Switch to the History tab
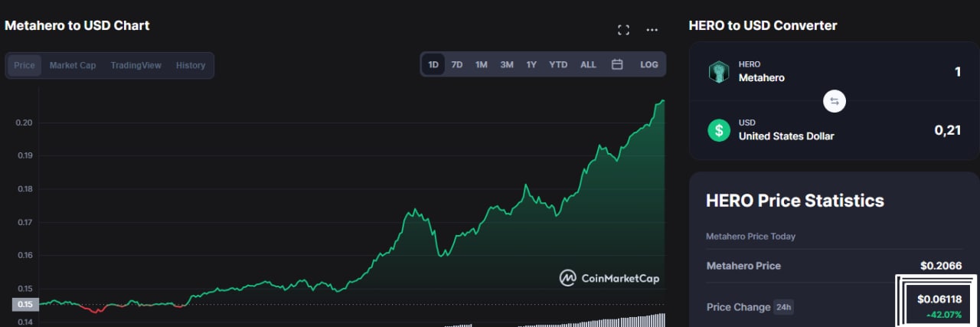This screenshot has height=327, width=980. [191, 65]
